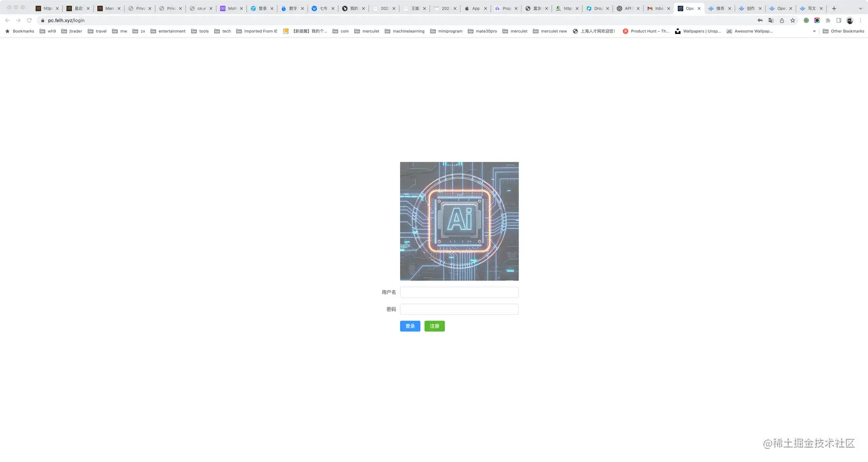Open the Product Hunt bookmark
868x462 pixels.
point(646,31)
